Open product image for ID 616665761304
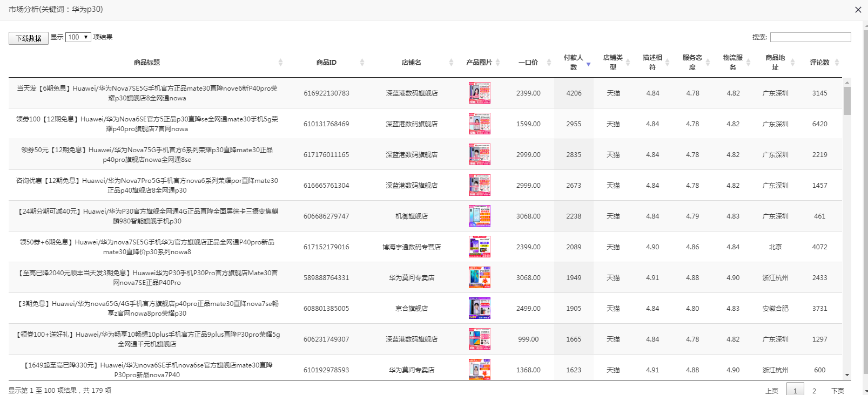 click(x=480, y=185)
